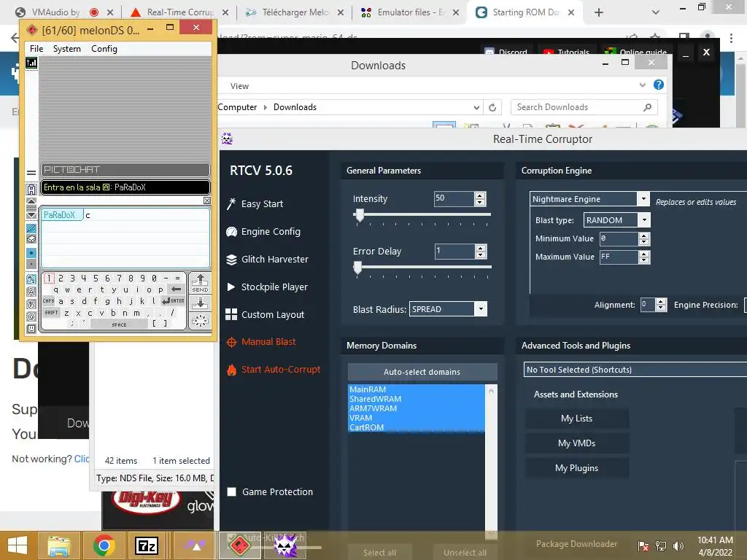Expand Downloads address bar history dropdown
747x560 pixels.
pyautogui.click(x=476, y=108)
